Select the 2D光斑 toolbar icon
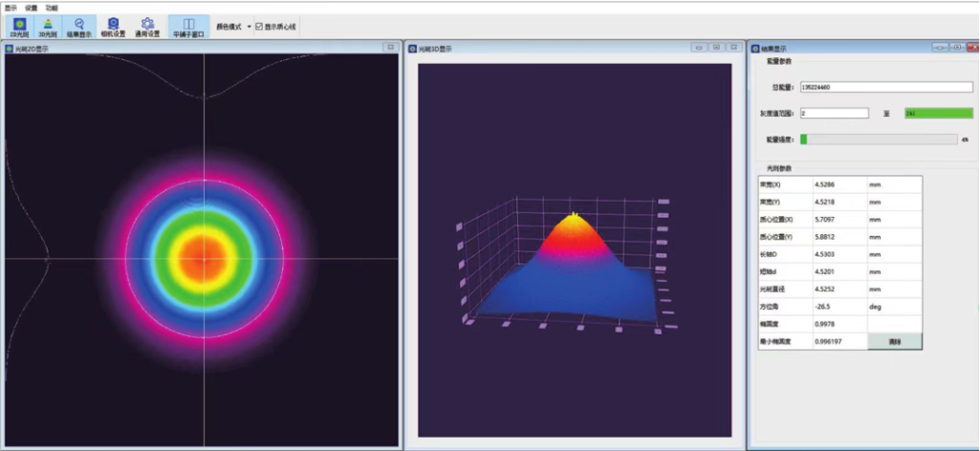 pos(20,26)
